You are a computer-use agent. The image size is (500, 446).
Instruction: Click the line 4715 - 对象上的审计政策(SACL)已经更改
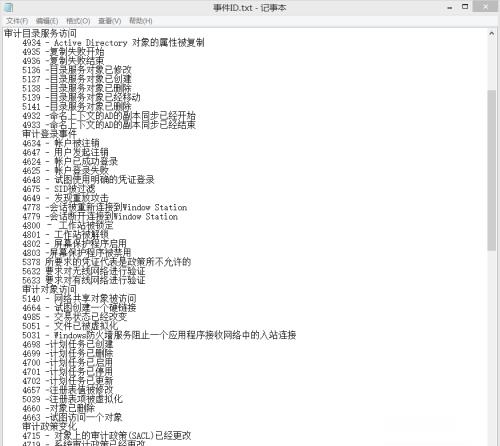tap(107, 436)
